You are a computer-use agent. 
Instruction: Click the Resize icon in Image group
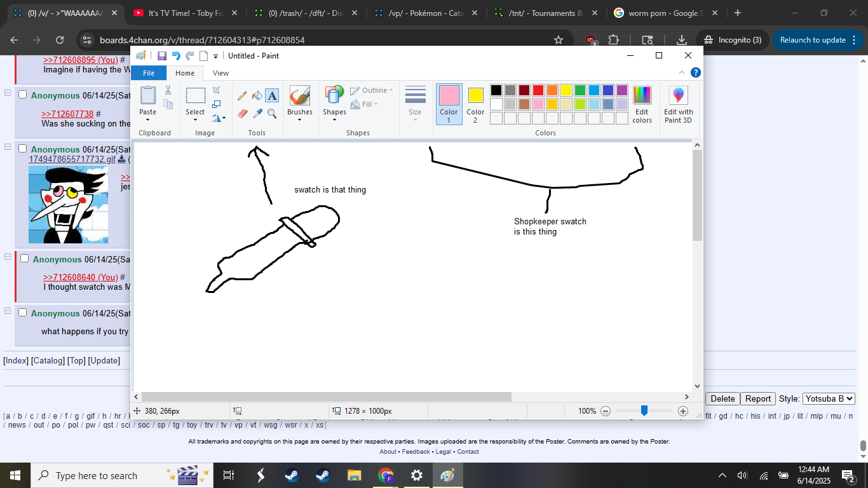pos(217,104)
